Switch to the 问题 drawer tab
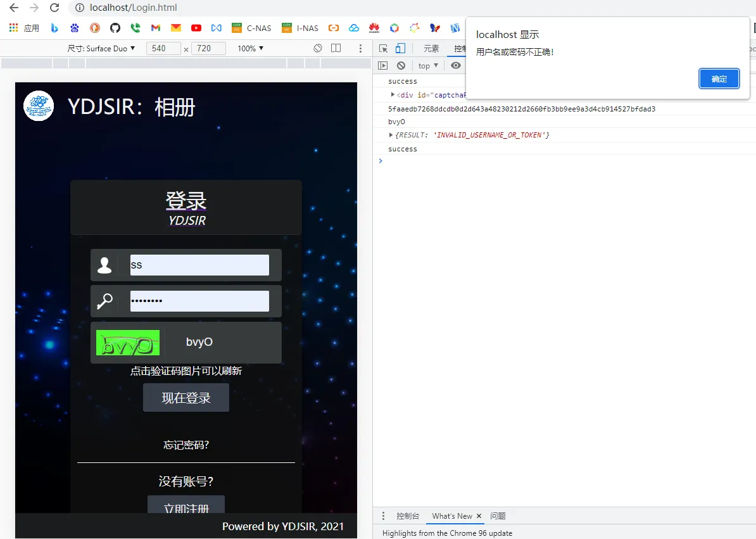 pos(498,516)
